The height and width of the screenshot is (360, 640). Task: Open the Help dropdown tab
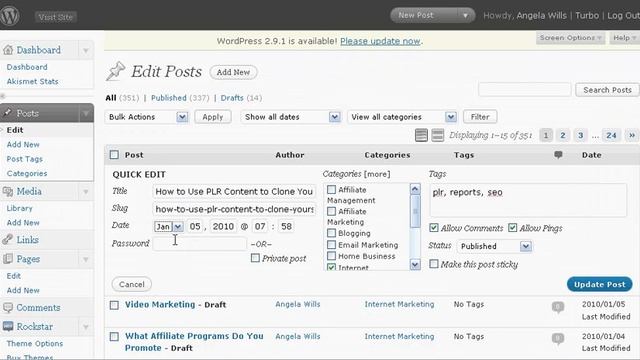[624, 38]
